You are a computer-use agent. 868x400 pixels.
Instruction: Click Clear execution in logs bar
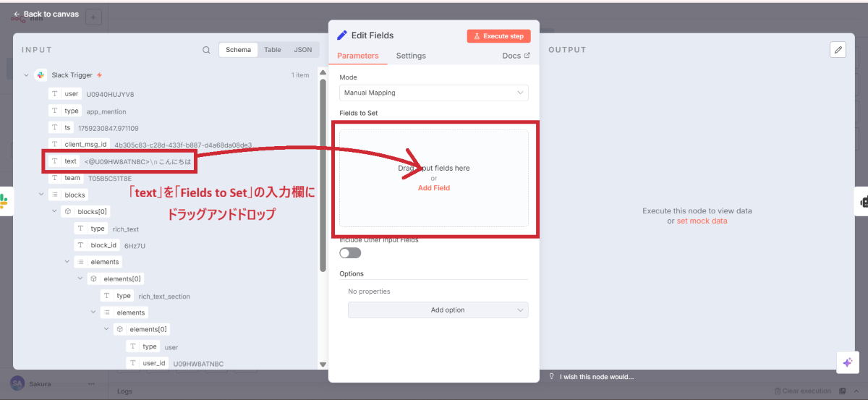pyautogui.click(x=802, y=391)
